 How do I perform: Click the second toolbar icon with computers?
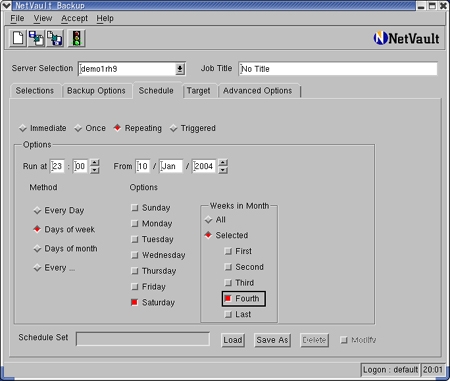[x=36, y=38]
